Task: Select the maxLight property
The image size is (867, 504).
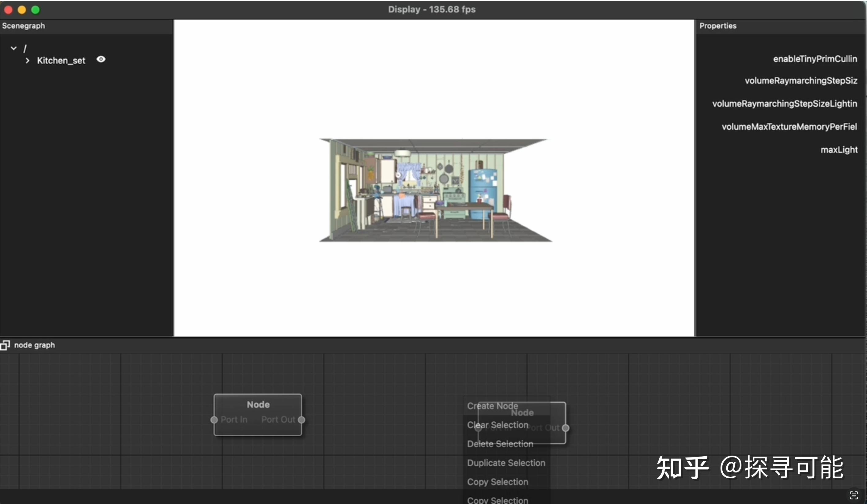Action: (839, 149)
